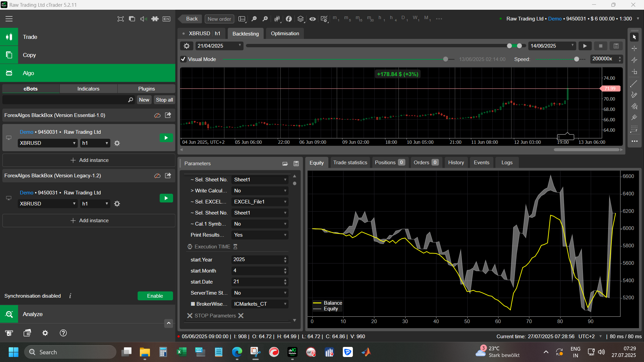Open backtest end date 14/06/2025 dropdown
This screenshot has height=362, width=644.
(x=552, y=46)
